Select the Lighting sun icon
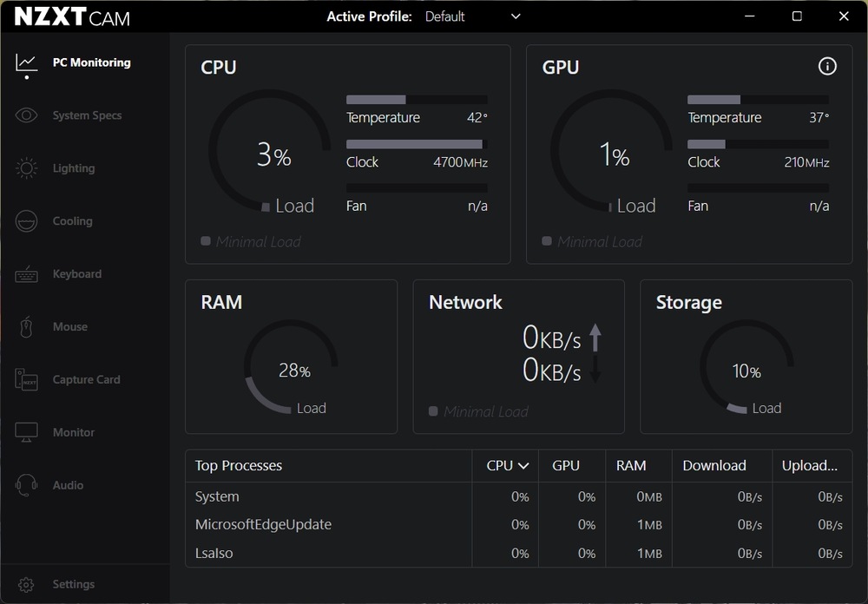Viewport: 868px width, 604px height. [x=26, y=168]
